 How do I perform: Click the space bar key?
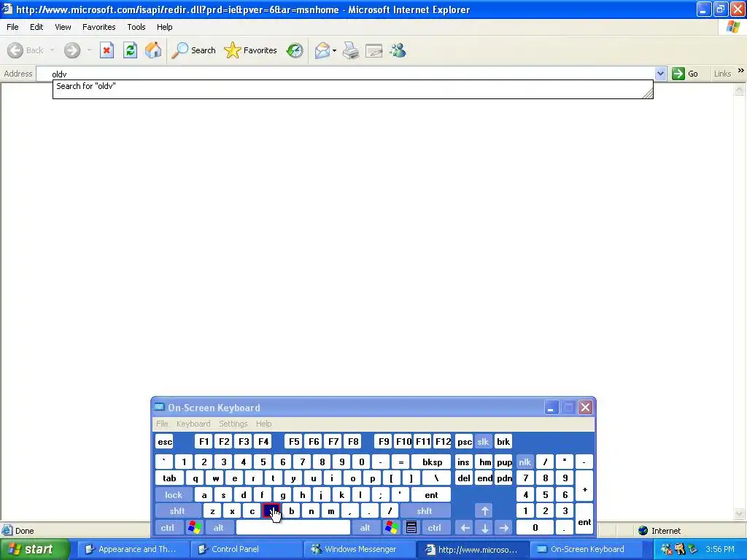(x=293, y=528)
